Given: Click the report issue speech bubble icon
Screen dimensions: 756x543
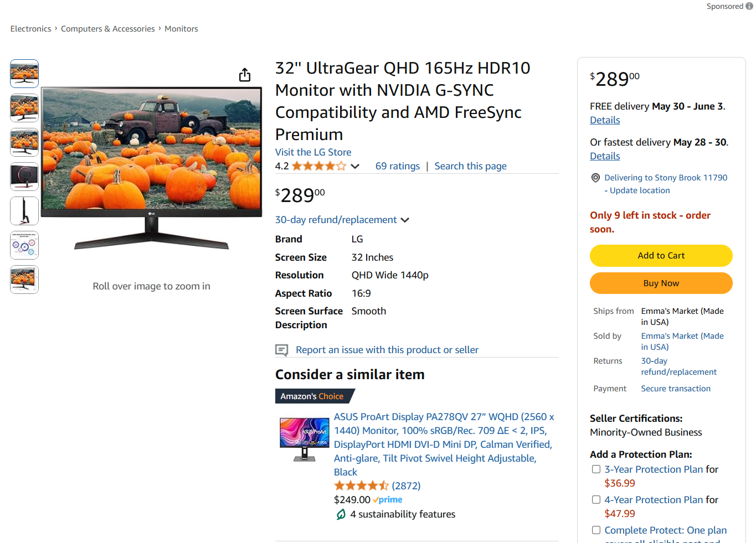Looking at the screenshot, I should pyautogui.click(x=282, y=350).
